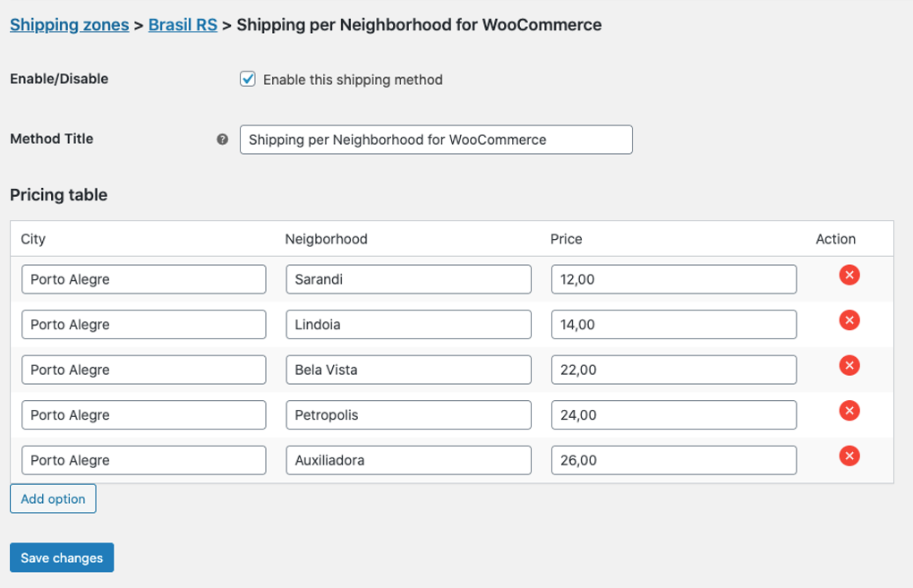Select the Lindoia neighborhood input
913x588 pixels.
(407, 324)
